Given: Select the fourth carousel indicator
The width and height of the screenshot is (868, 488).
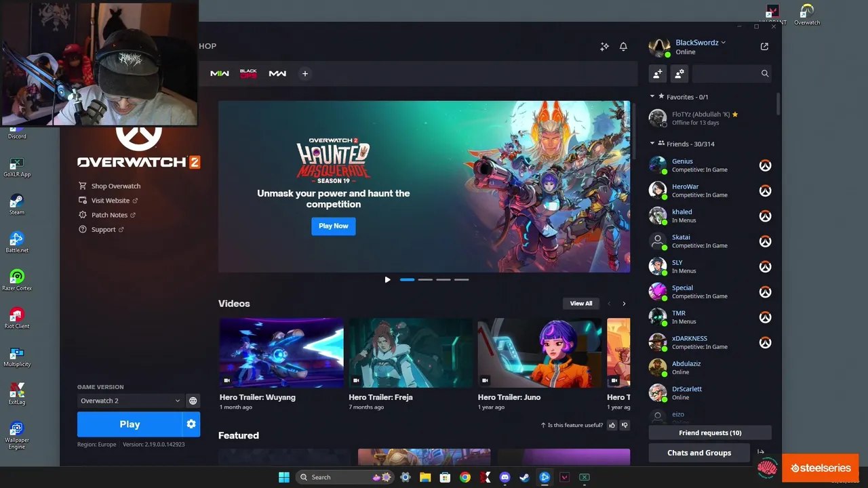Looking at the screenshot, I should tap(461, 279).
